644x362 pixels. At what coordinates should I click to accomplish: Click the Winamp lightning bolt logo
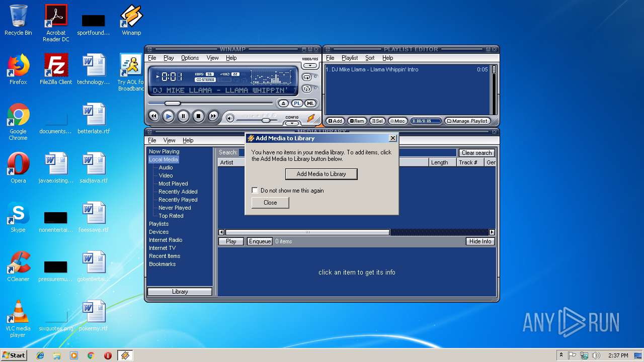click(x=311, y=118)
